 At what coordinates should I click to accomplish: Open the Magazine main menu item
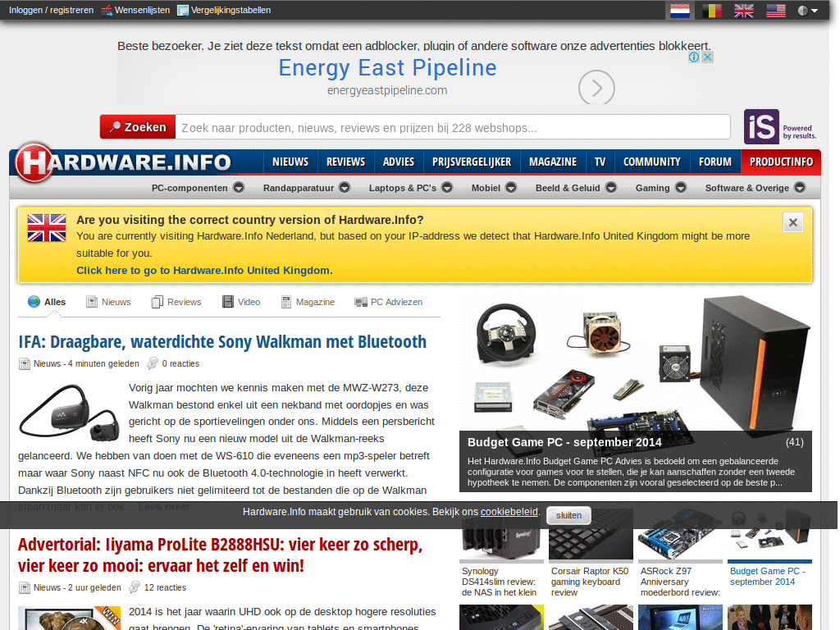(553, 162)
